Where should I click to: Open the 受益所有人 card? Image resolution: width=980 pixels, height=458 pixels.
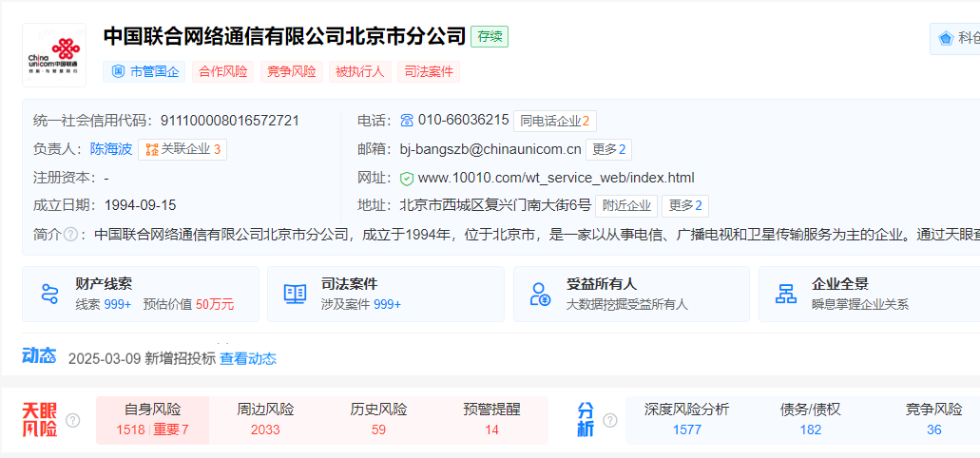tap(631, 294)
